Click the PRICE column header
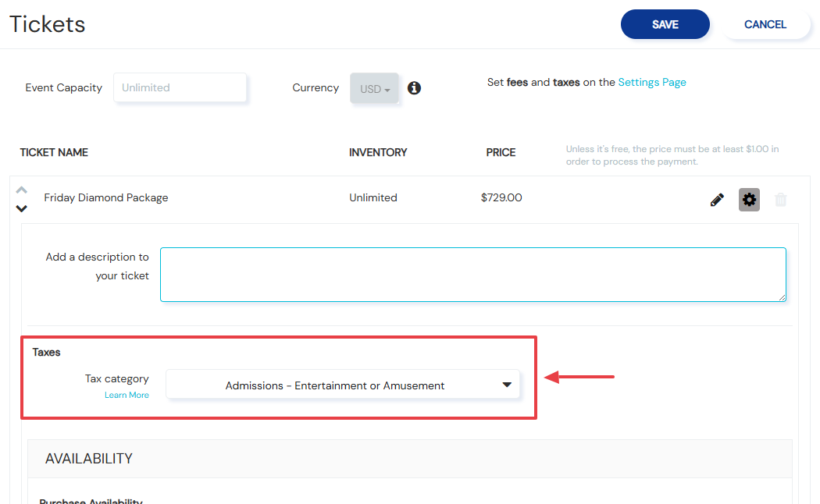 [x=501, y=152]
